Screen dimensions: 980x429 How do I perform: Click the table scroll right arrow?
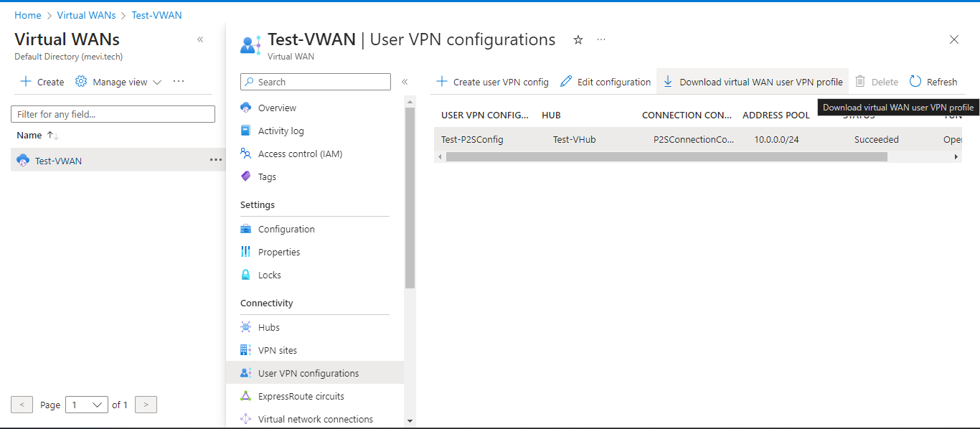956,156
